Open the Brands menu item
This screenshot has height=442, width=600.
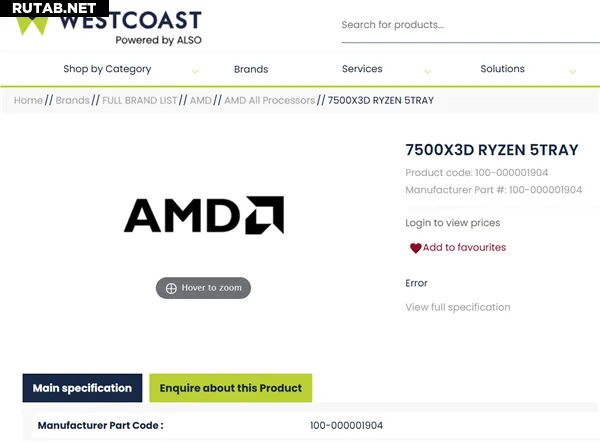pos(251,69)
